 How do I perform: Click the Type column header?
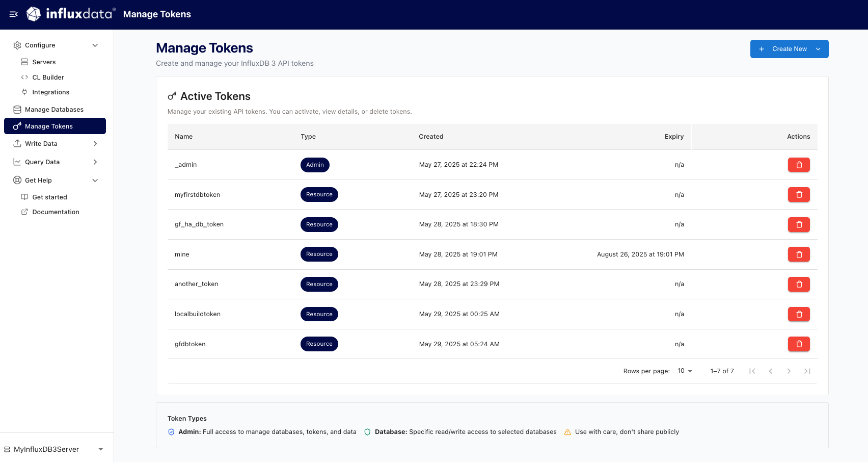pos(308,137)
